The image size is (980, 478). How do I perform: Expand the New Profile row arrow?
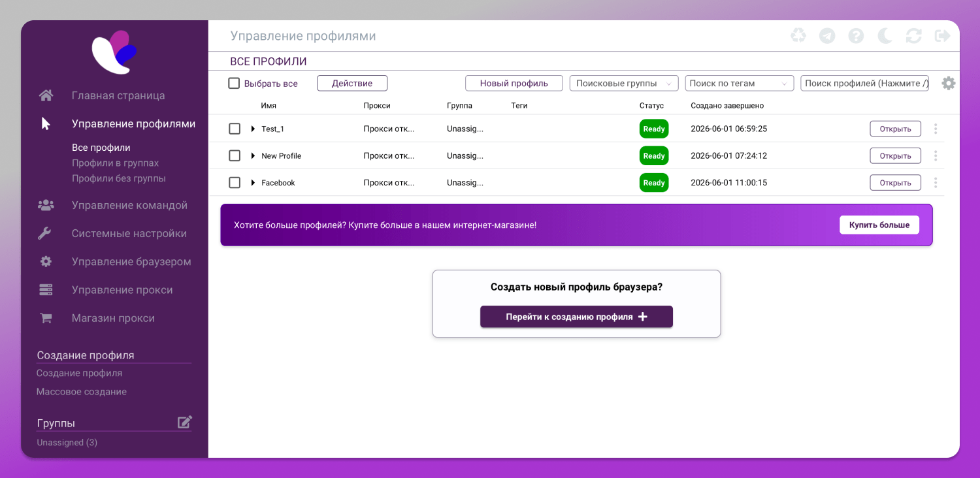pos(253,155)
